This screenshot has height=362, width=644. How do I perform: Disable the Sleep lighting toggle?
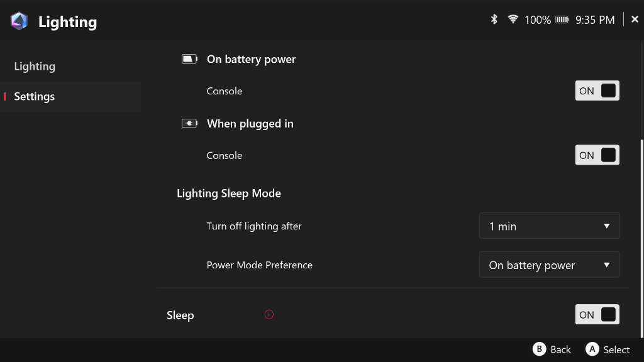[x=597, y=315]
